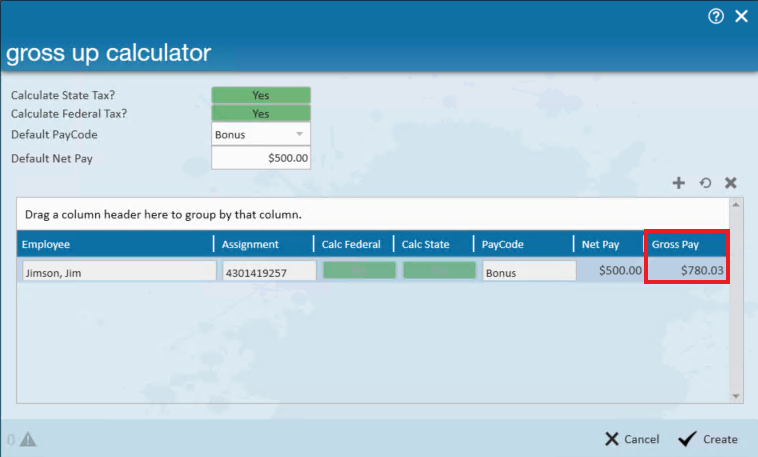Image resolution: width=758 pixels, height=457 pixels.
Task: Click the row PayCode Bonus field
Action: pos(529,273)
